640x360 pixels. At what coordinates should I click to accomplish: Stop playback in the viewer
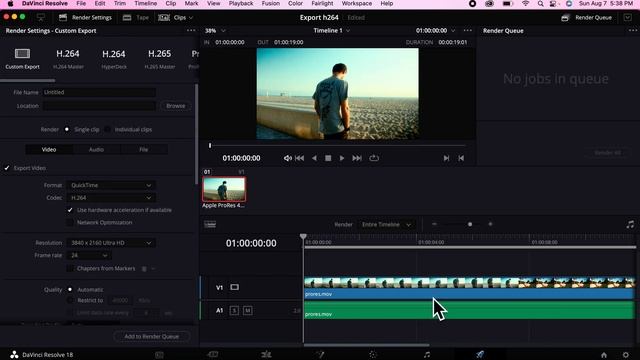328,158
